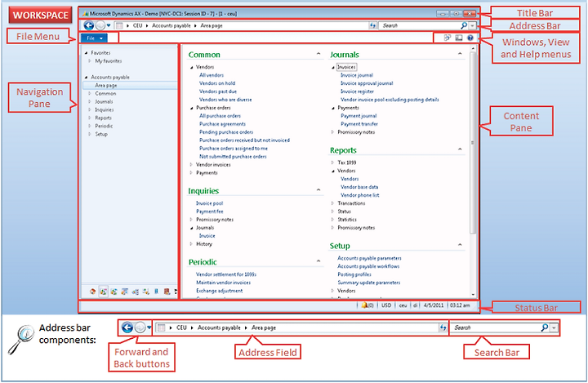Click the refresh icon left of the main Search box
The image size is (588, 383).
[x=372, y=25]
